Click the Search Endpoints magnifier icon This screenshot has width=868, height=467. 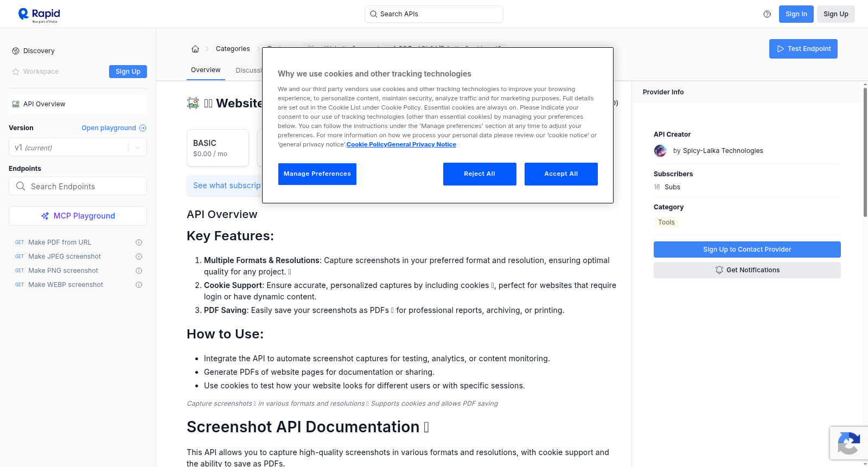click(x=21, y=186)
